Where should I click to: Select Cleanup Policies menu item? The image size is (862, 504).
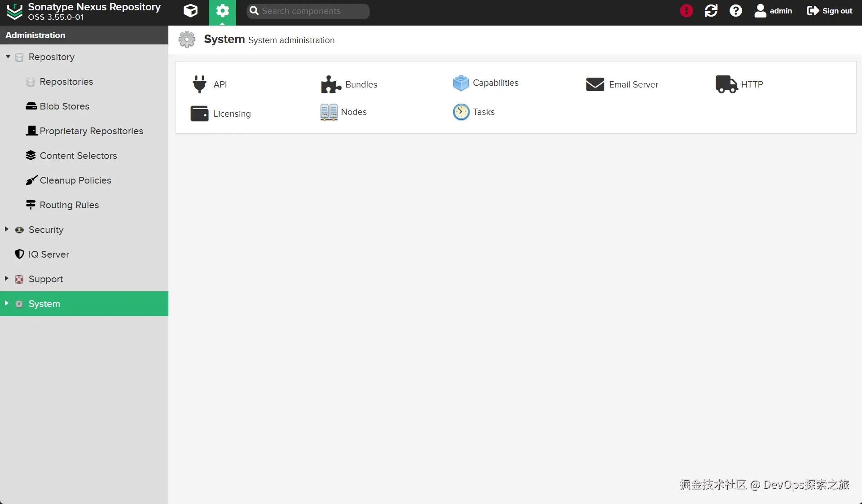pyautogui.click(x=75, y=180)
